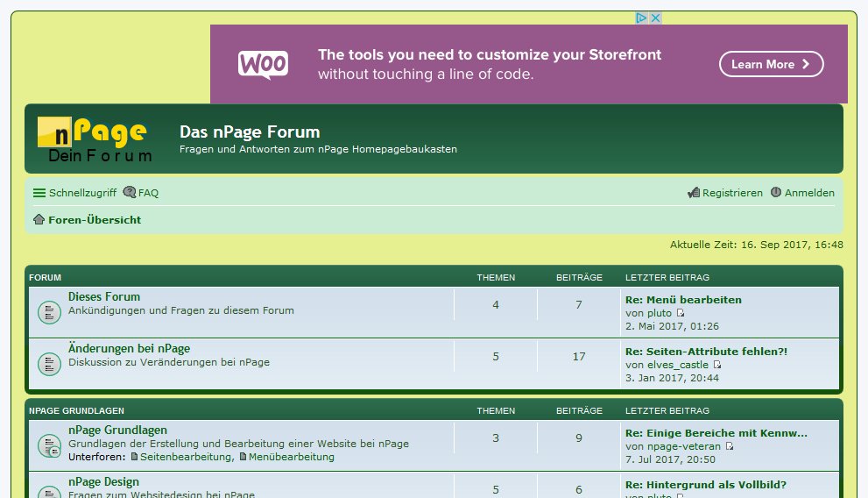Click the view-post icon next to pluto
The height and width of the screenshot is (498, 868).
681,313
